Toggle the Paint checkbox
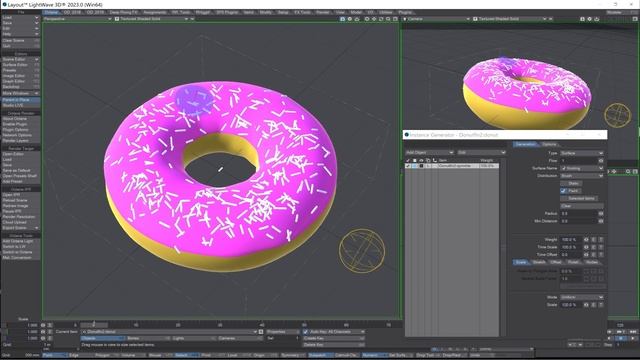This screenshot has width=640, height=360. tap(563, 191)
